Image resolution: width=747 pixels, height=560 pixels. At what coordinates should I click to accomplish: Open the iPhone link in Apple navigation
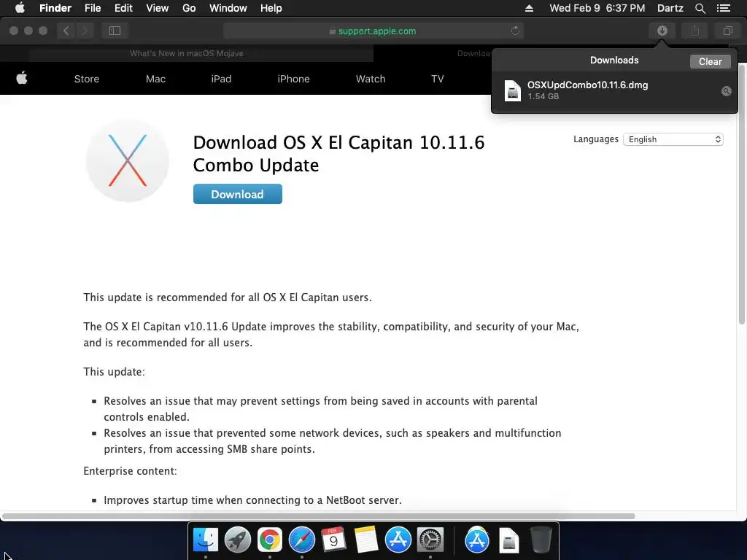293,79
